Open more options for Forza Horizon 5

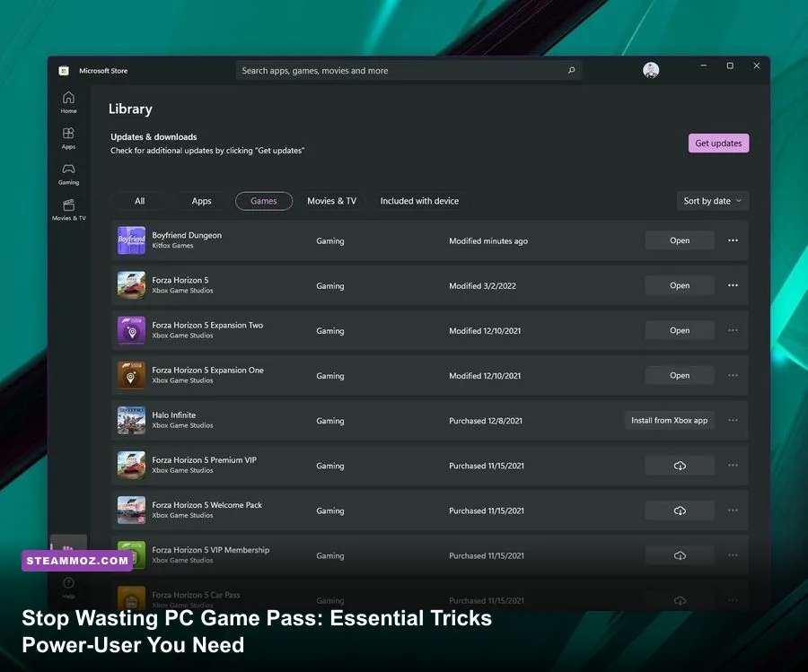(733, 285)
